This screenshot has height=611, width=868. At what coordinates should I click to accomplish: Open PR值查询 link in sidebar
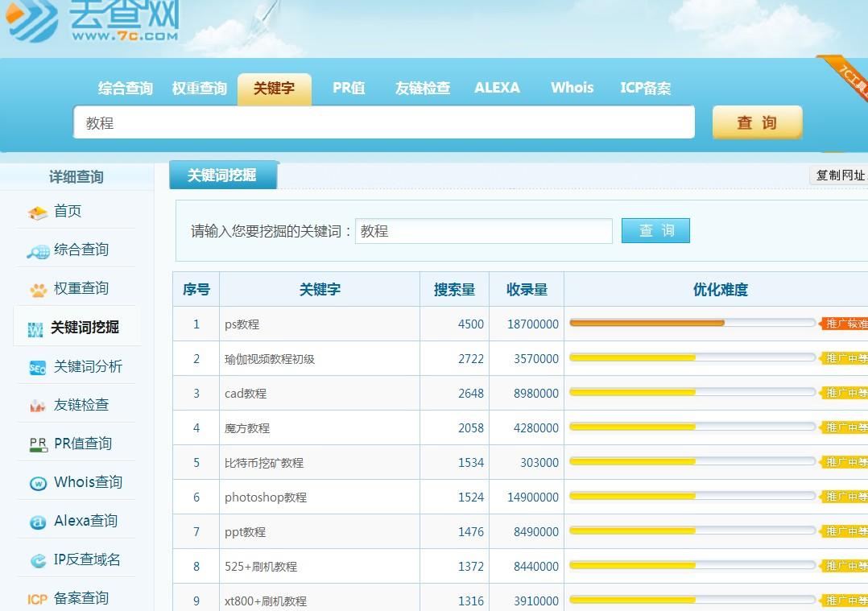pos(83,444)
